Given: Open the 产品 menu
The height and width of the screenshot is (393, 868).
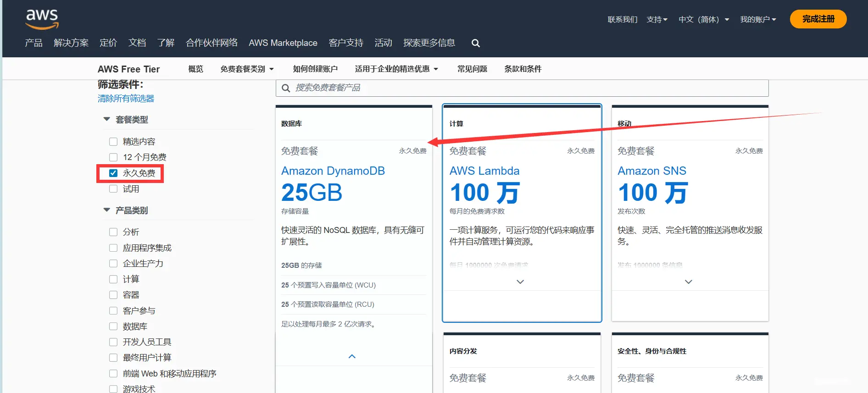Looking at the screenshot, I should click(33, 43).
